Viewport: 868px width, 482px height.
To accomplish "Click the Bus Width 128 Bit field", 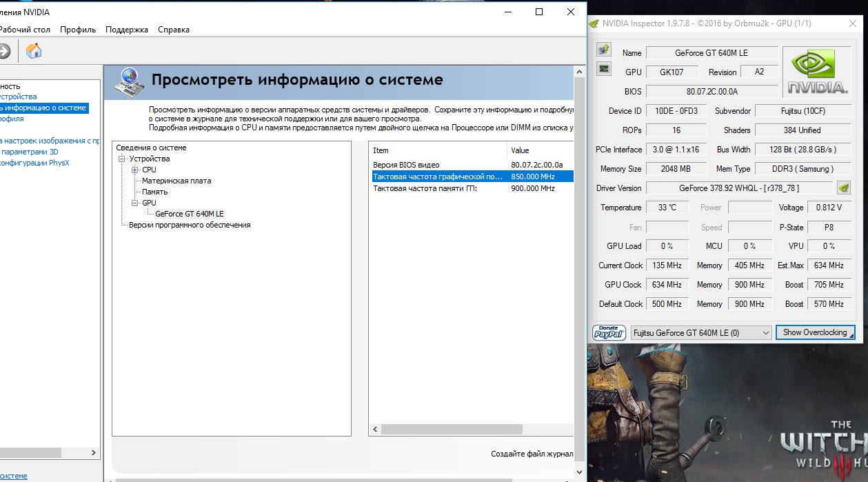I will 803,150.
